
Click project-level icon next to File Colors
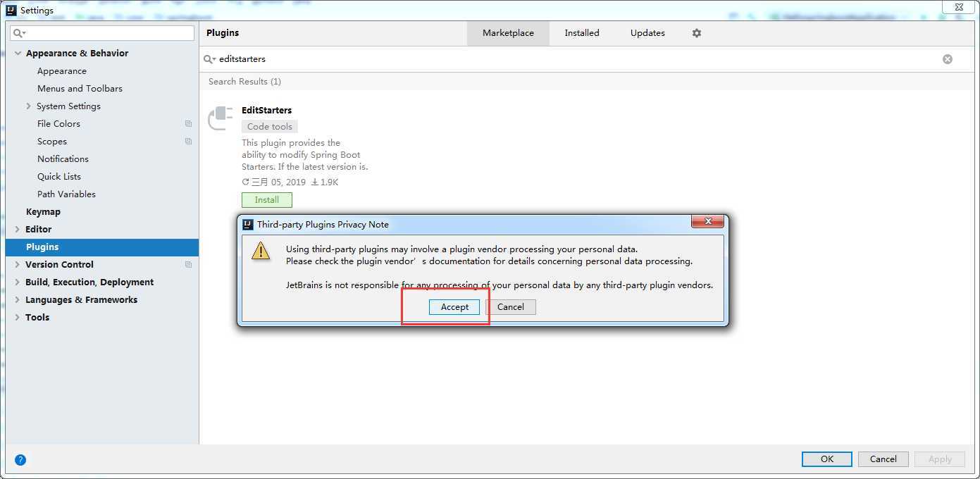coord(188,124)
